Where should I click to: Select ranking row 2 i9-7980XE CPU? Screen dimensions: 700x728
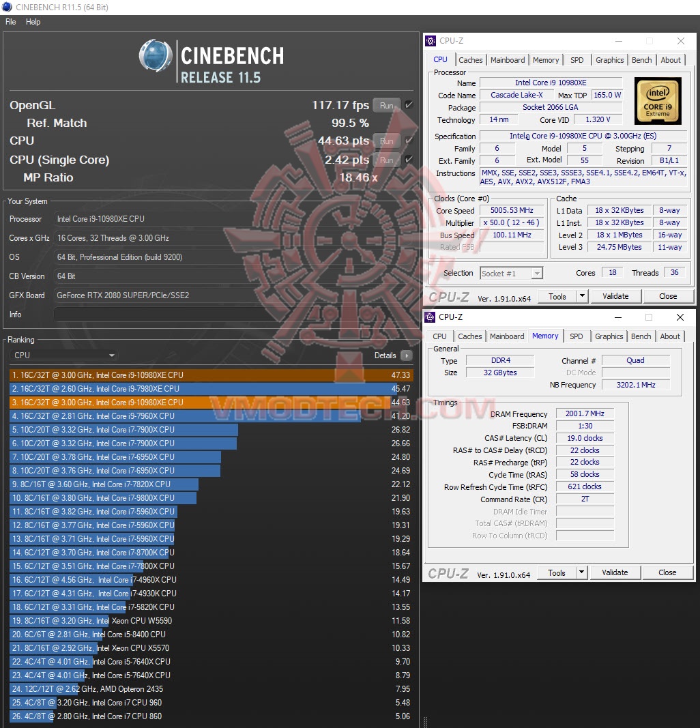(212, 389)
